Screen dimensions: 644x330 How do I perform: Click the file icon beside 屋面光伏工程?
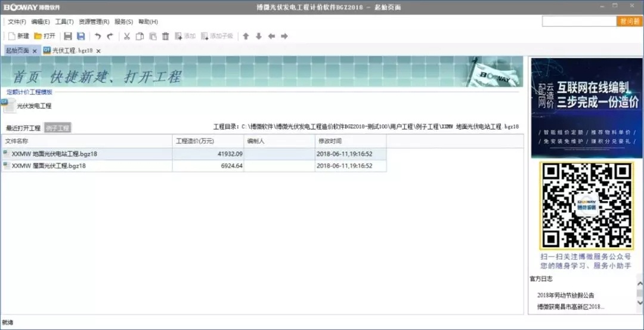pos(6,166)
